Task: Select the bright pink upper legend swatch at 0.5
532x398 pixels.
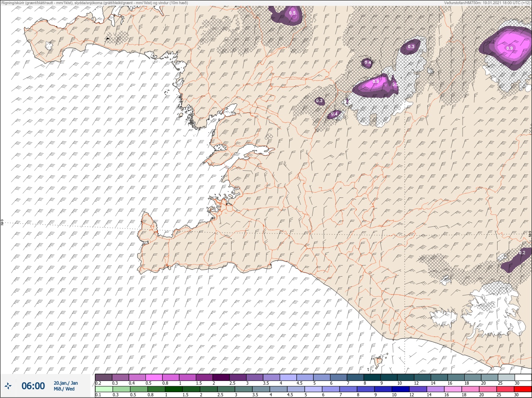Action: click(x=154, y=377)
